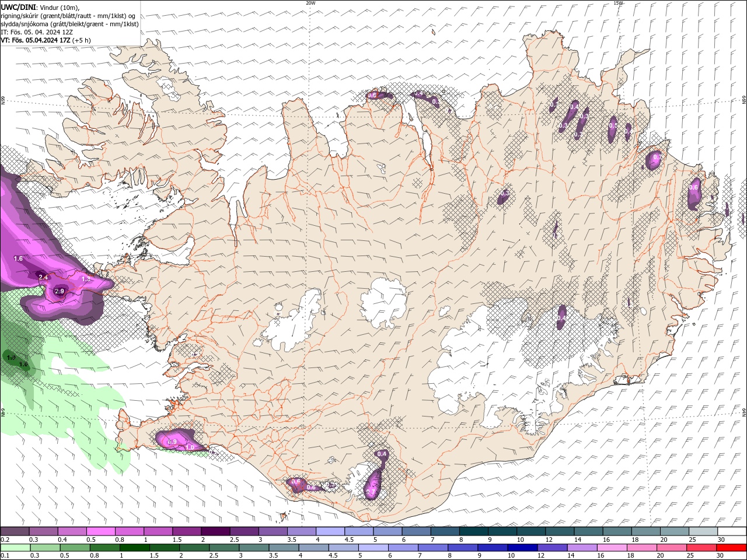Viewport: 747px width, 560px height.
Task: Click the '2.4' snowfall value on map
Action: pyautogui.click(x=43, y=277)
